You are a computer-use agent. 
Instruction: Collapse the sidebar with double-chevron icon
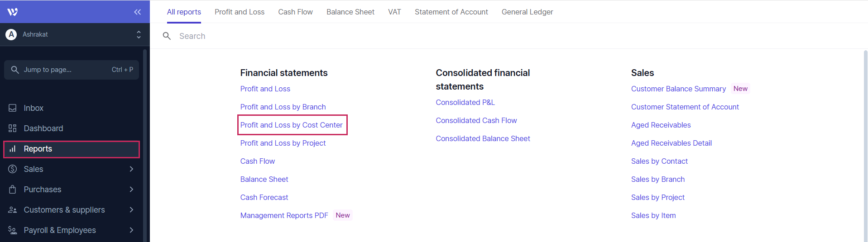(137, 12)
